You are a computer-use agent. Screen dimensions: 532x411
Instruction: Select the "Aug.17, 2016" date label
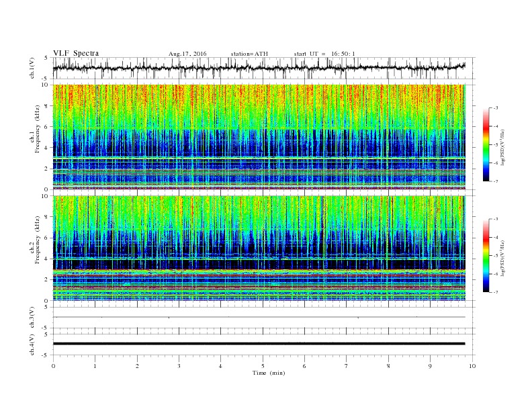pos(187,54)
